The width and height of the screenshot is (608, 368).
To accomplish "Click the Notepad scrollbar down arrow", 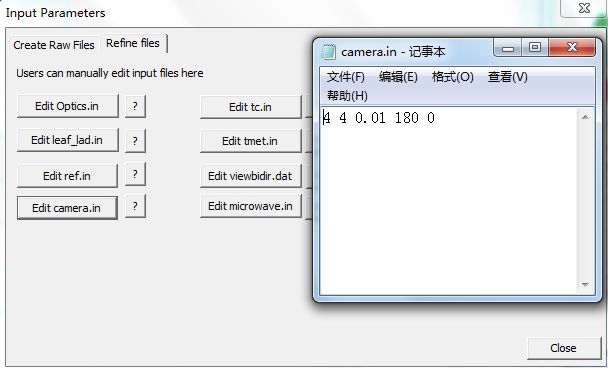I will 585,285.
